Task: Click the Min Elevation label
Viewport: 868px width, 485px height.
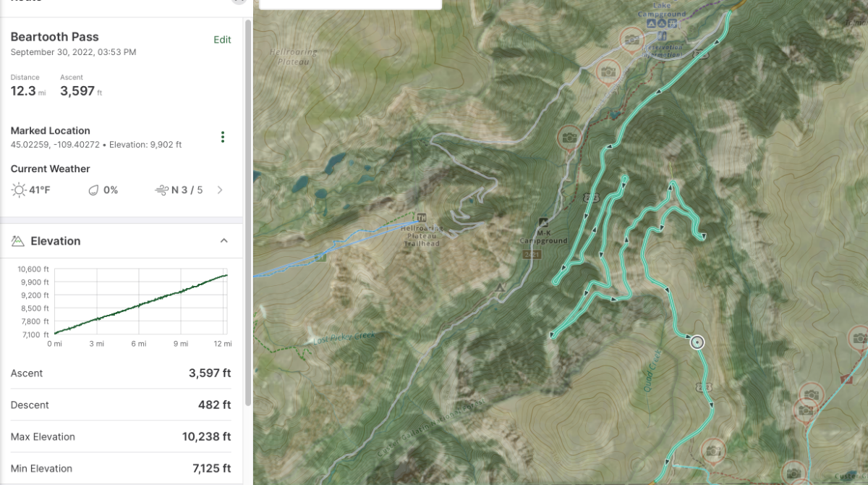Action: click(x=41, y=468)
